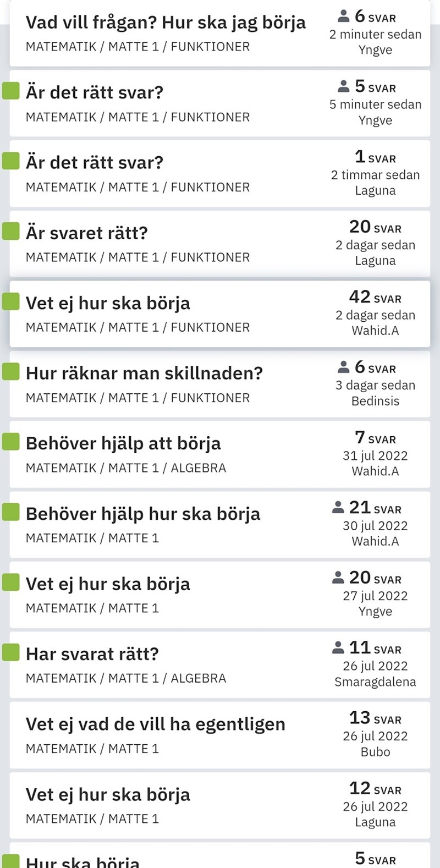Click person icon beside 11 SVAR
The image size is (440, 868).
click(x=338, y=647)
